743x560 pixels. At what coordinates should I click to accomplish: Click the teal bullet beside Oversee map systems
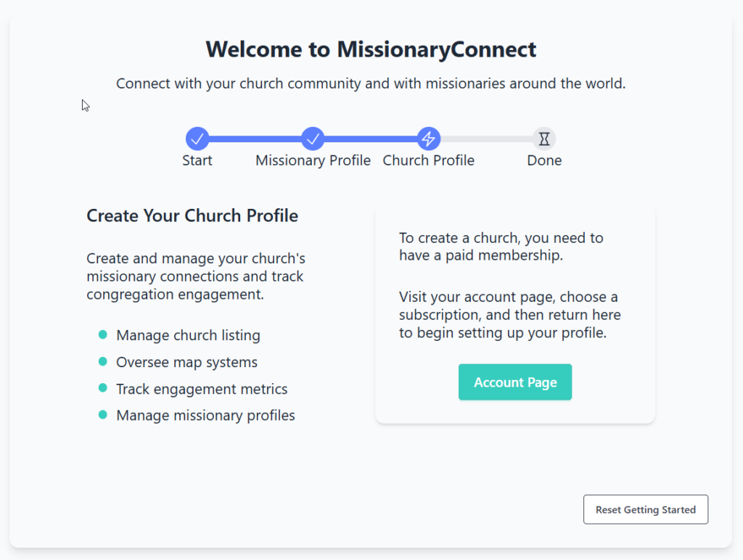[x=103, y=361]
